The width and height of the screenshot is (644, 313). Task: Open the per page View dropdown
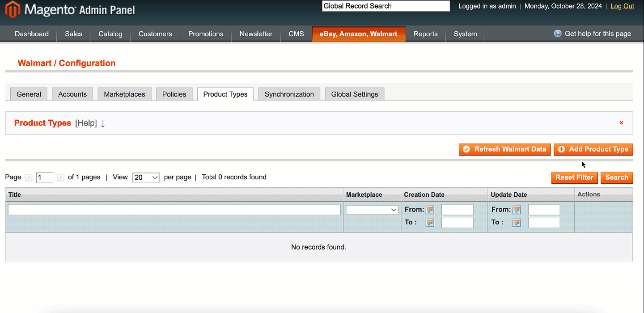coord(146,178)
